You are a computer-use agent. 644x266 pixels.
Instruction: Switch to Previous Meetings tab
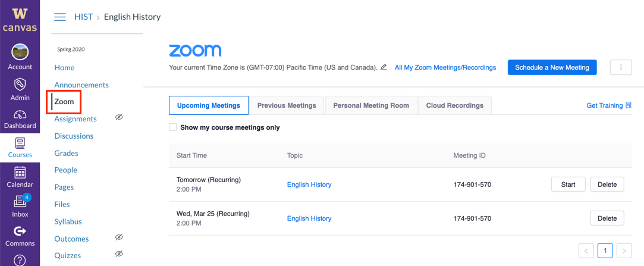pyautogui.click(x=287, y=105)
